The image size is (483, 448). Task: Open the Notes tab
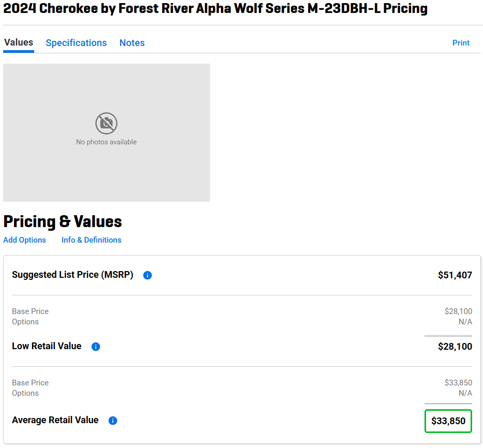(132, 43)
